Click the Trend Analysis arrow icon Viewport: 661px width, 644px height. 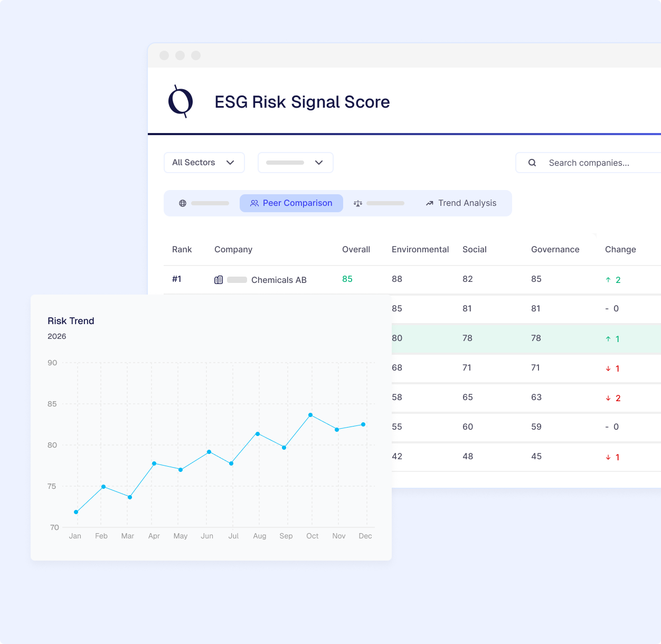pyautogui.click(x=430, y=203)
